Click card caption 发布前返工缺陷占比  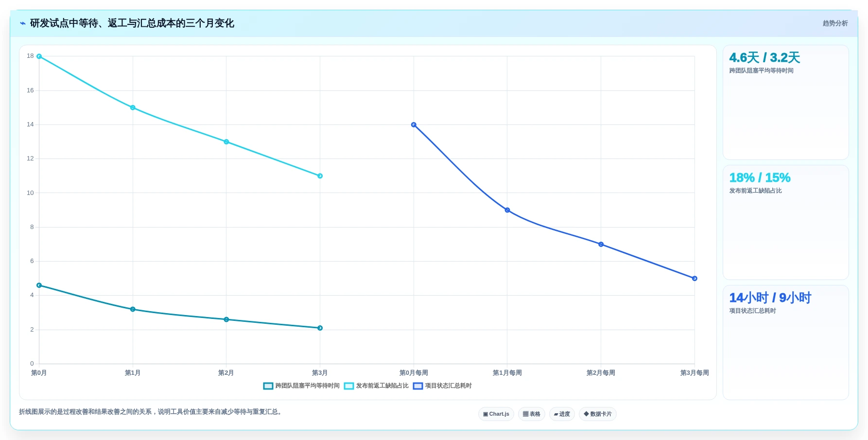[x=755, y=191]
